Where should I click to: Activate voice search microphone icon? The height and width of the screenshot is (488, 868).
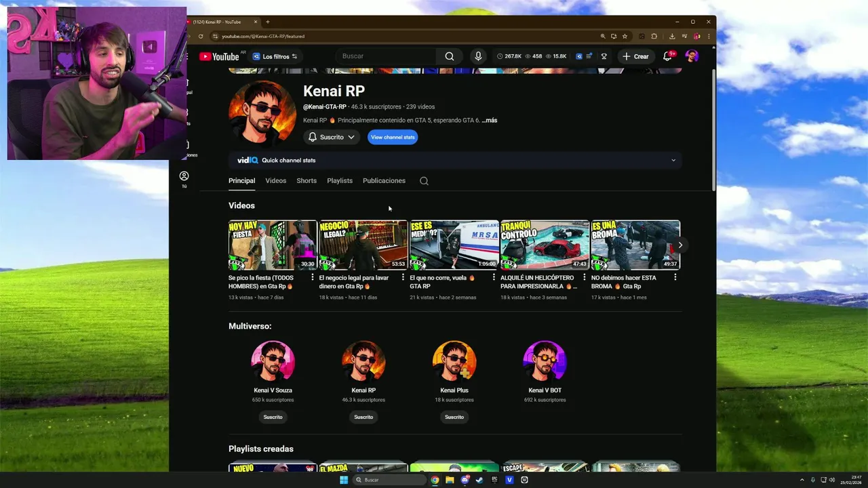pos(478,56)
